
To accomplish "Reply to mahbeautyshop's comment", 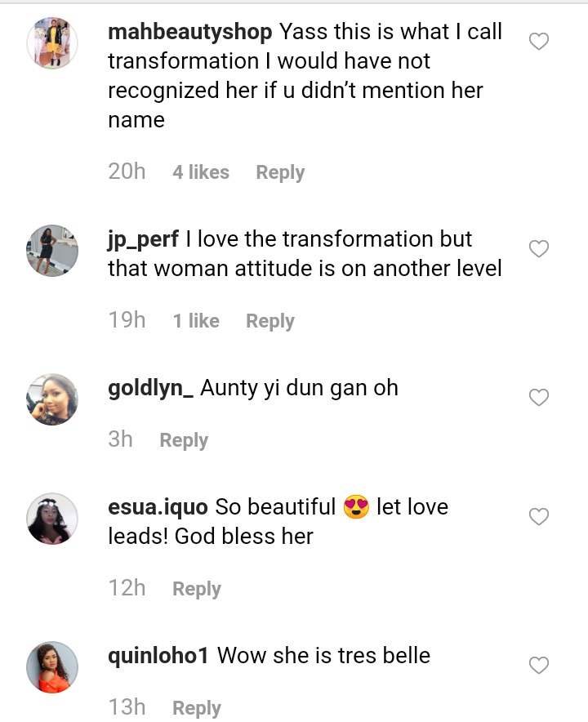I will [280, 172].
